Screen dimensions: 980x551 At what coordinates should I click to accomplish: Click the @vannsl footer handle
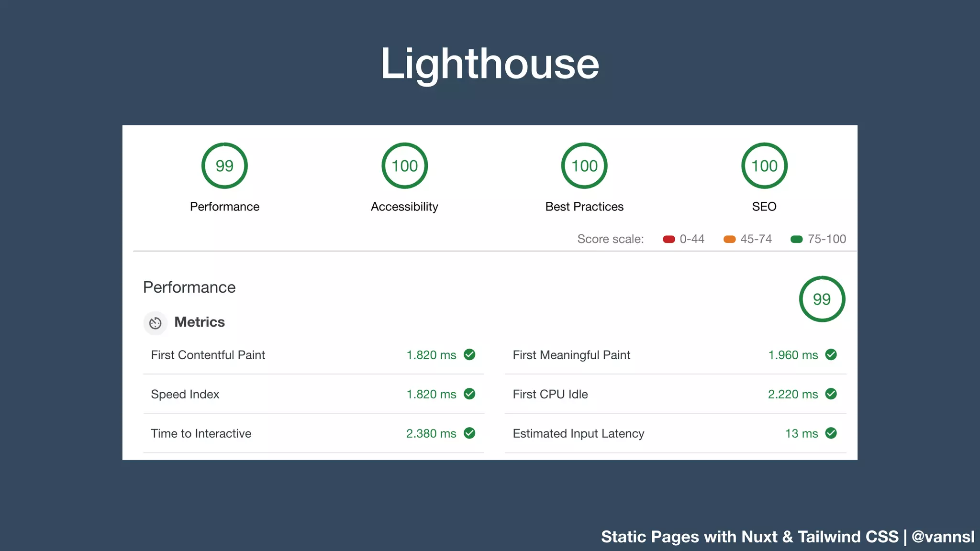pos(943,537)
